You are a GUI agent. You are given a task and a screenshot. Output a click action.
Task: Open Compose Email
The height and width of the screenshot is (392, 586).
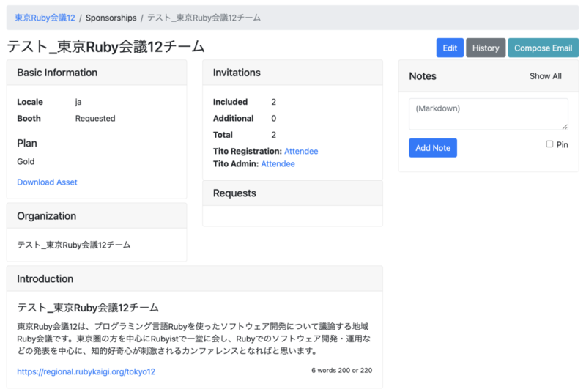[543, 48]
